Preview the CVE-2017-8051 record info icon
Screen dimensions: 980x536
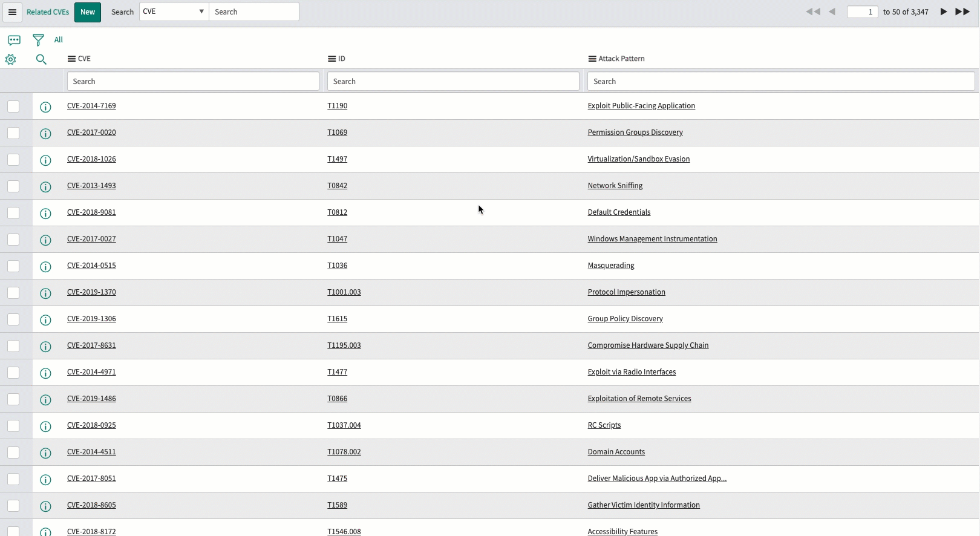click(45, 480)
